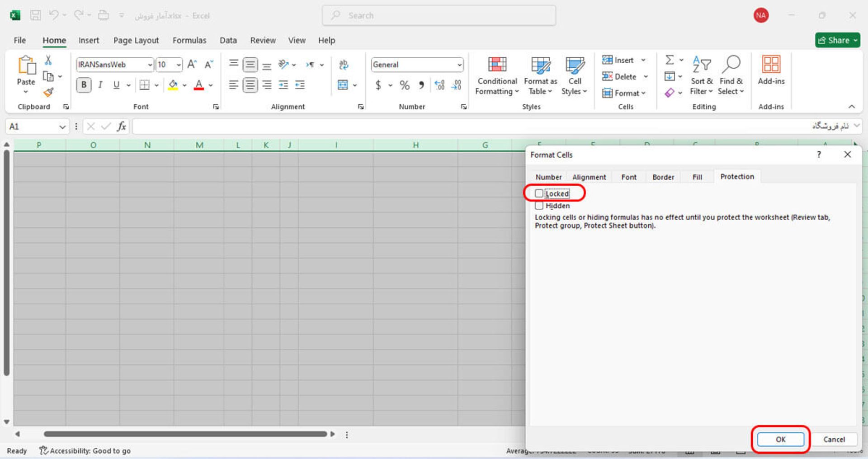The image size is (868, 459).
Task: Switch to the Border tab
Action: click(x=663, y=177)
